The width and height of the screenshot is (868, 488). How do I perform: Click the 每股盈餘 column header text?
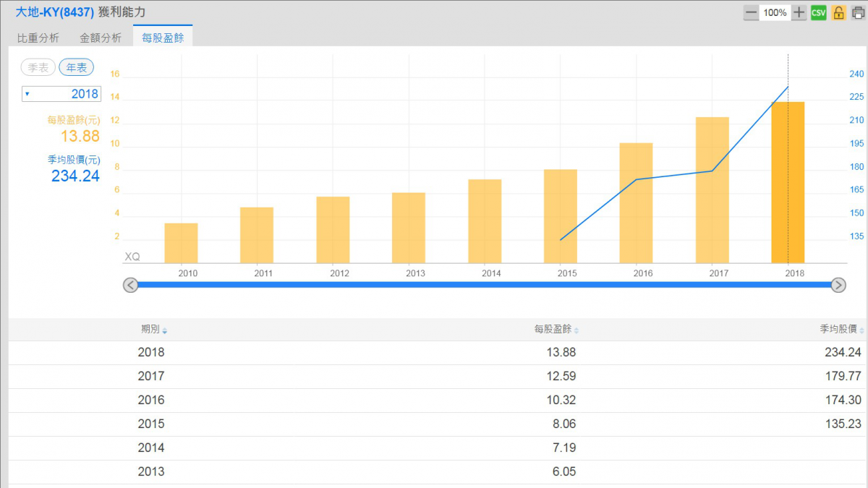coord(553,330)
